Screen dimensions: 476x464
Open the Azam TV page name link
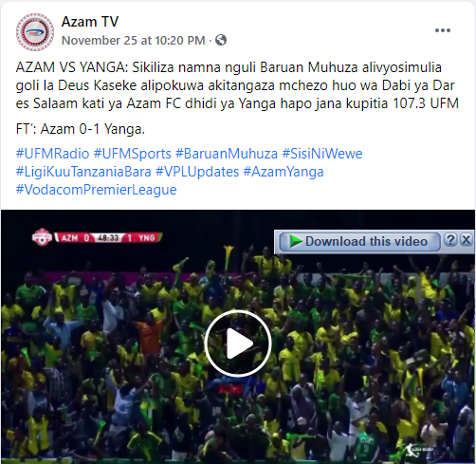90,22
